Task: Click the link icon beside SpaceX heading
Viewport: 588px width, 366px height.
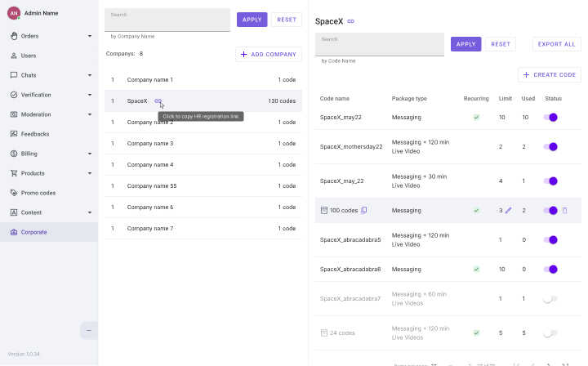Action: coord(350,21)
